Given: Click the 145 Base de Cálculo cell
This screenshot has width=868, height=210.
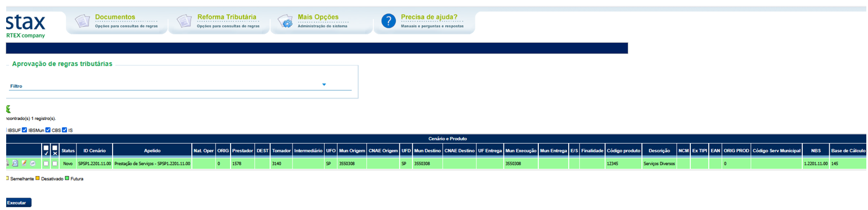Looking at the screenshot, I should 848,163.
